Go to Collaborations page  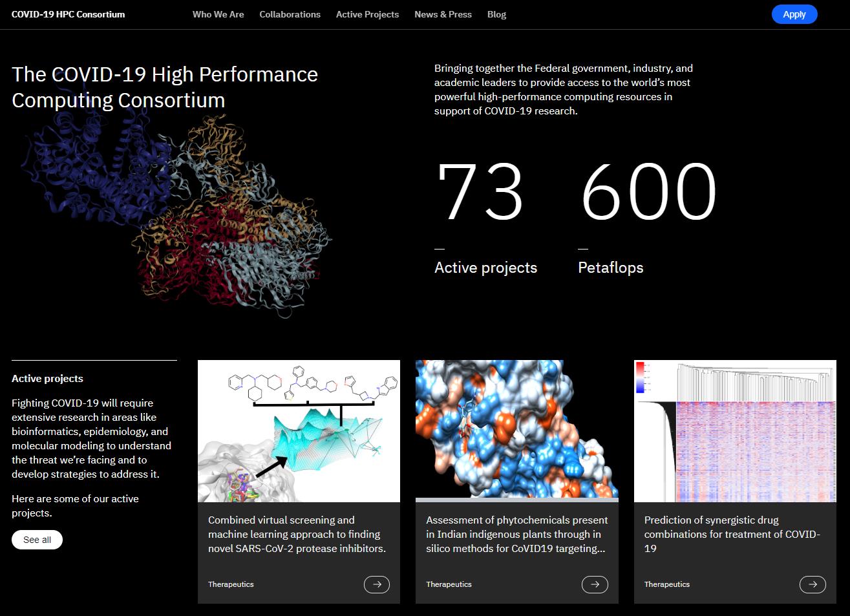click(290, 14)
